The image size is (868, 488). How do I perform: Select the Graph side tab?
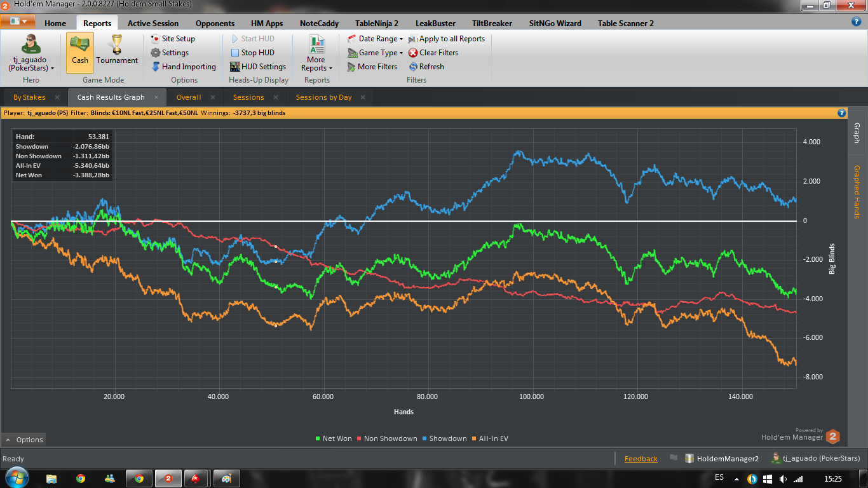pos(857,133)
